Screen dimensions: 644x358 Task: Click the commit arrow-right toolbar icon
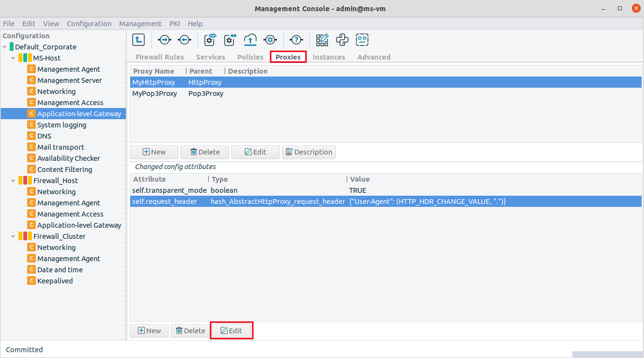tap(165, 40)
